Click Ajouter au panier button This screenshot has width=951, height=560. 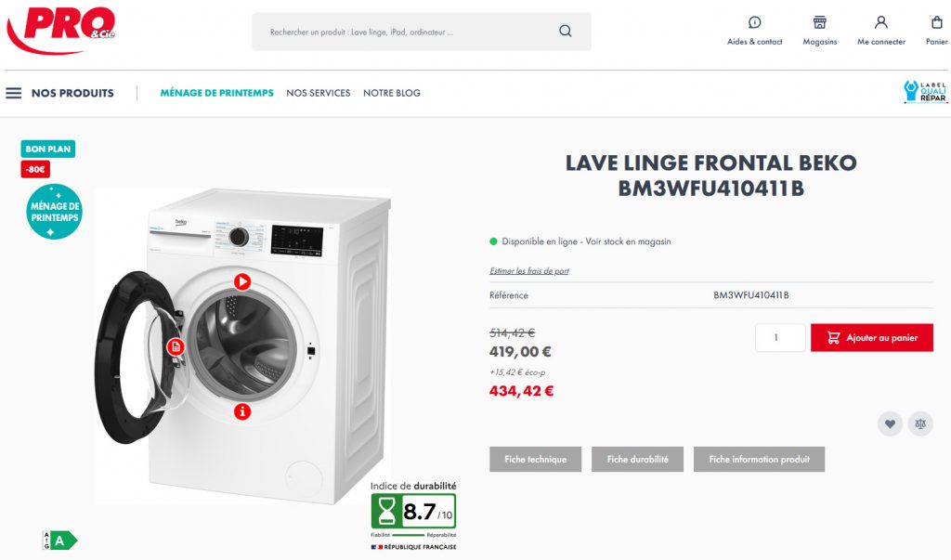(871, 337)
